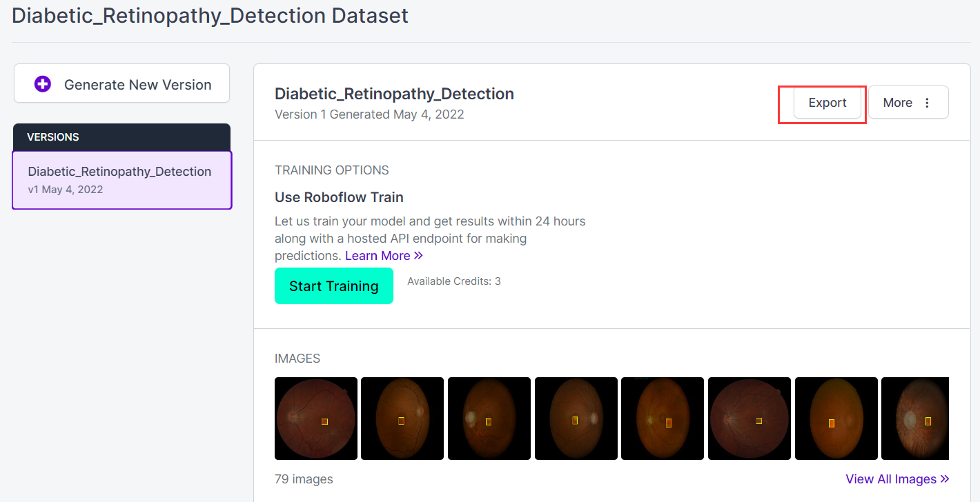980x502 pixels.
Task: Click the 'IMAGES' section label
Action: (x=297, y=359)
